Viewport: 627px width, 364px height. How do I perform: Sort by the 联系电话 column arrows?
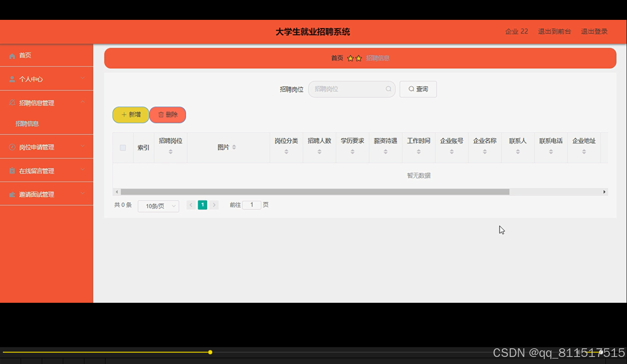pyautogui.click(x=551, y=152)
